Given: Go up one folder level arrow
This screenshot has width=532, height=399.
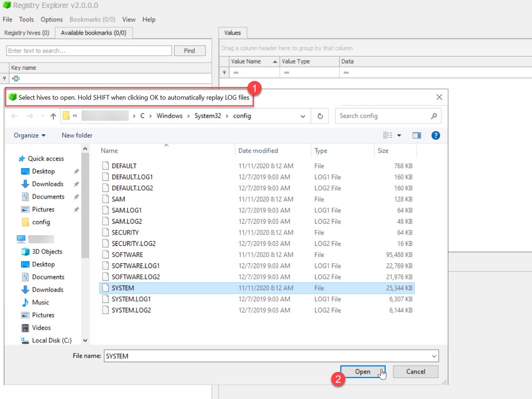Looking at the screenshot, I should 53,116.
